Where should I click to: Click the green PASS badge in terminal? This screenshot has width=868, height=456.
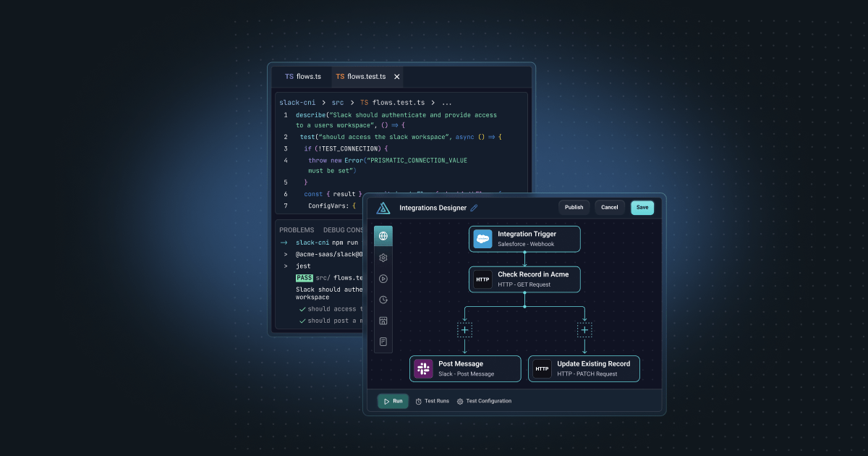pos(304,278)
